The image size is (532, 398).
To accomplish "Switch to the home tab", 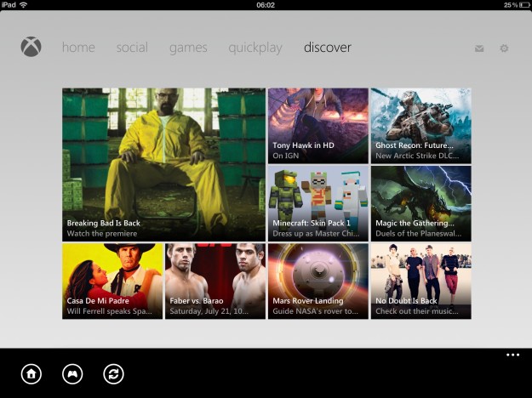I will coord(78,47).
